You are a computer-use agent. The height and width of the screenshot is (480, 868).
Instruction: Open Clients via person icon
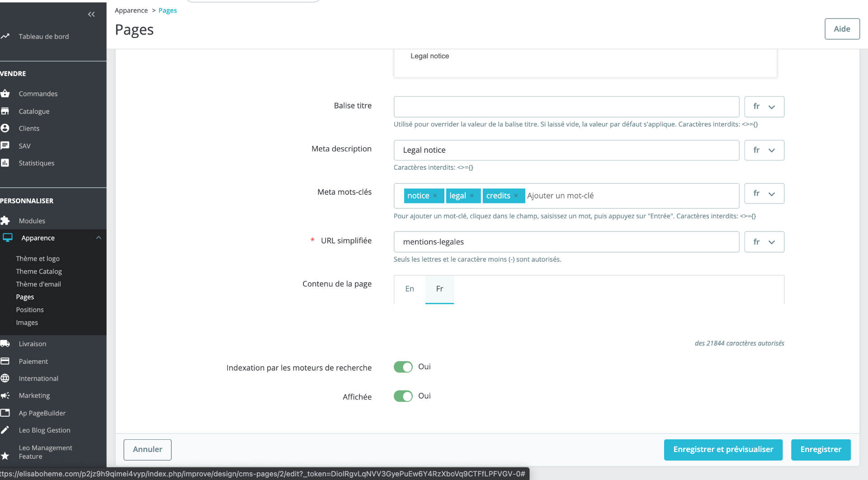tap(5, 128)
